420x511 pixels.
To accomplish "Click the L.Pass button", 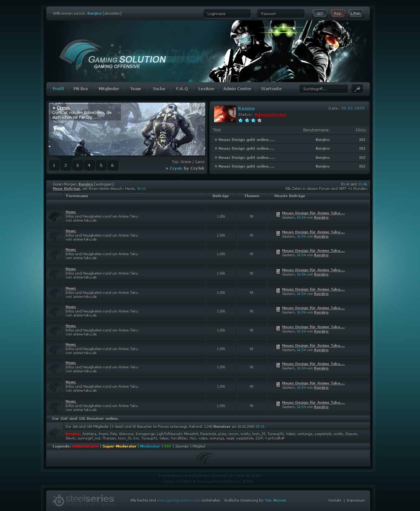I will point(356,14).
